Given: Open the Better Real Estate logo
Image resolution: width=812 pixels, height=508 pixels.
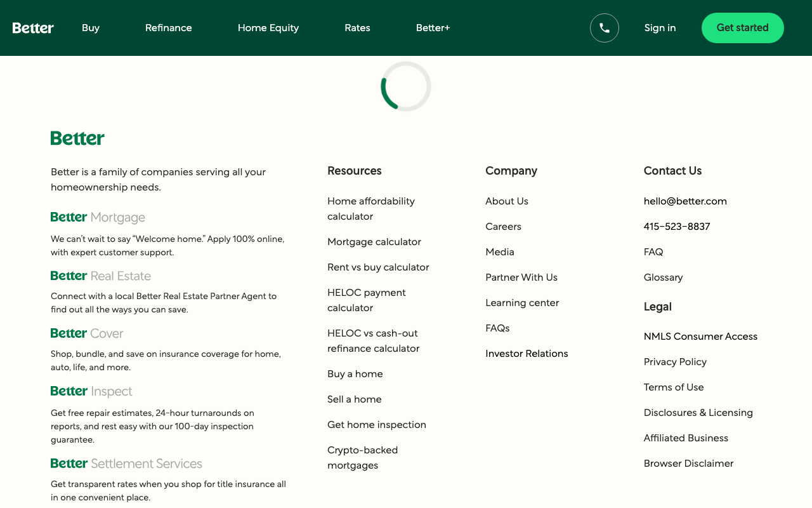Looking at the screenshot, I should pos(101,276).
